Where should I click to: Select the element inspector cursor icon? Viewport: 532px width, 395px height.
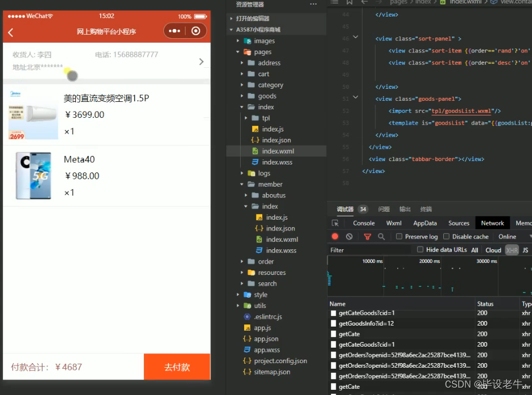[x=335, y=223]
